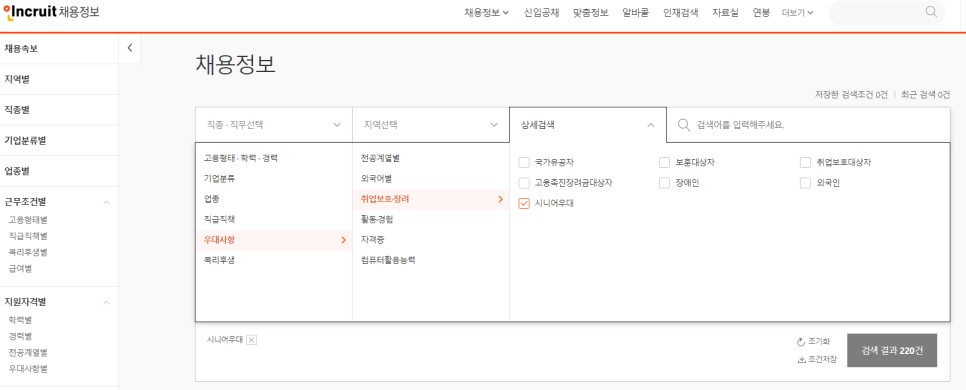This screenshot has height=390, width=966.
Task: Open 학력별 in the sidebar
Action: [20, 320]
